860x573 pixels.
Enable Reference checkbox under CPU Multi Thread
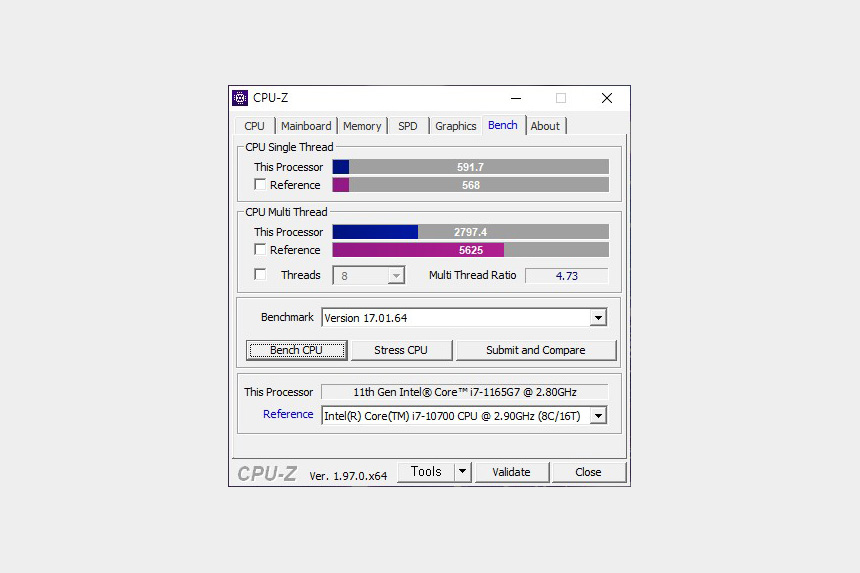(260, 249)
